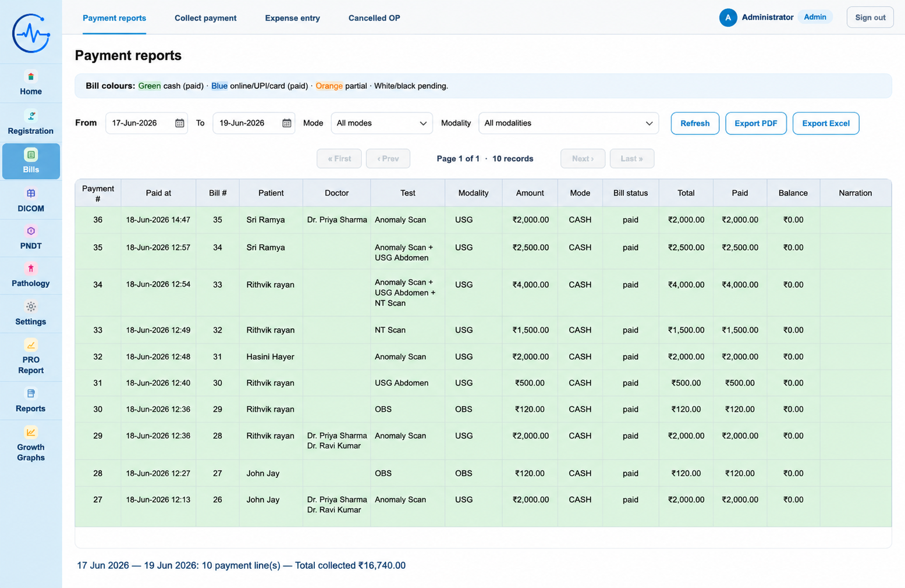Expand the Mode dropdown (All modes)

tap(382, 123)
